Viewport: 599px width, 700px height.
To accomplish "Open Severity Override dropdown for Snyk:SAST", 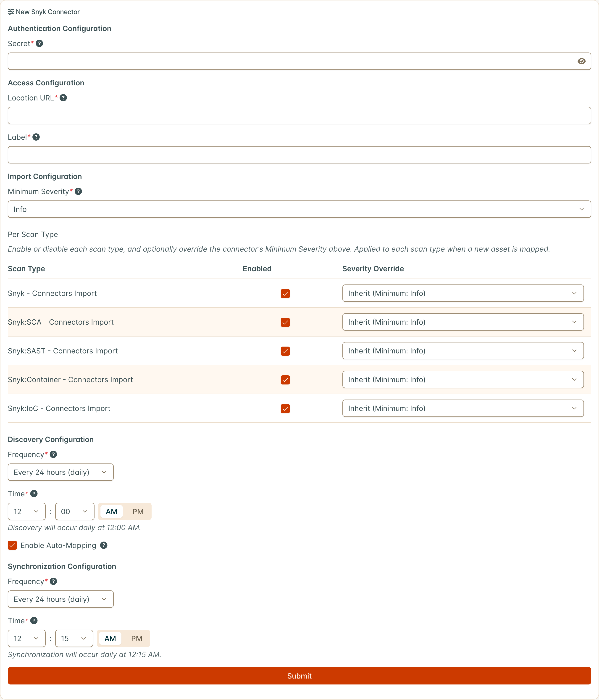I will point(463,351).
